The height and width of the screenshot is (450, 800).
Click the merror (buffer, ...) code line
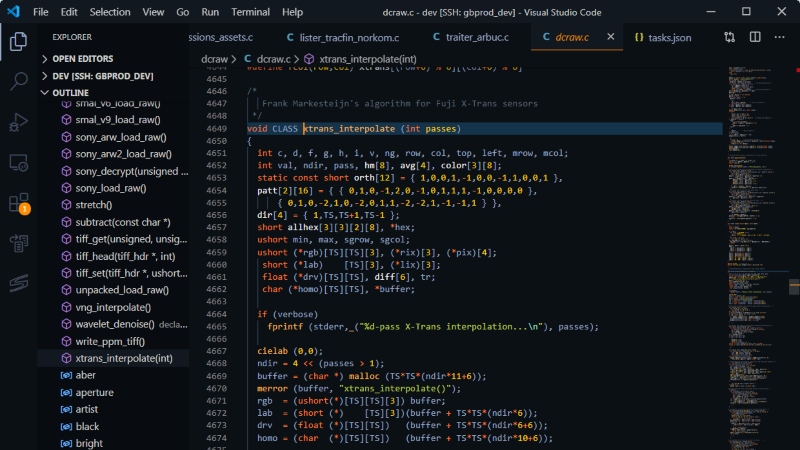[x=359, y=389]
